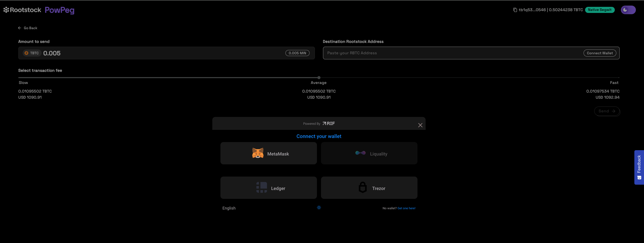Select the Slow fee option

23,83
